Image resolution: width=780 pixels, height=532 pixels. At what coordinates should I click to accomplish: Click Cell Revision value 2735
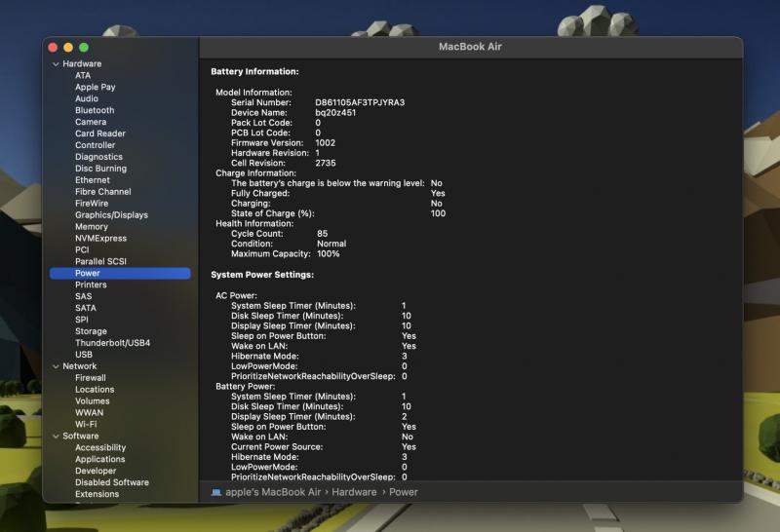tap(326, 163)
